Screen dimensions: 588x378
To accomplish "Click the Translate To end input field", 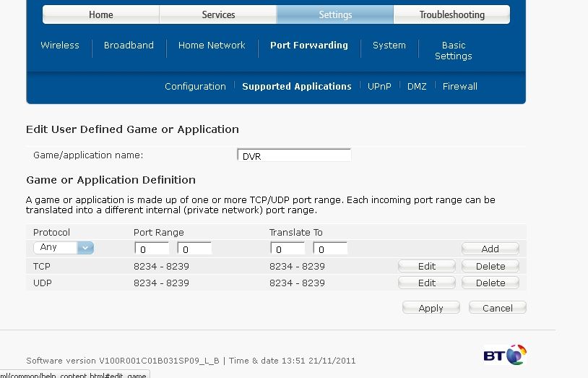I will pyautogui.click(x=330, y=249).
